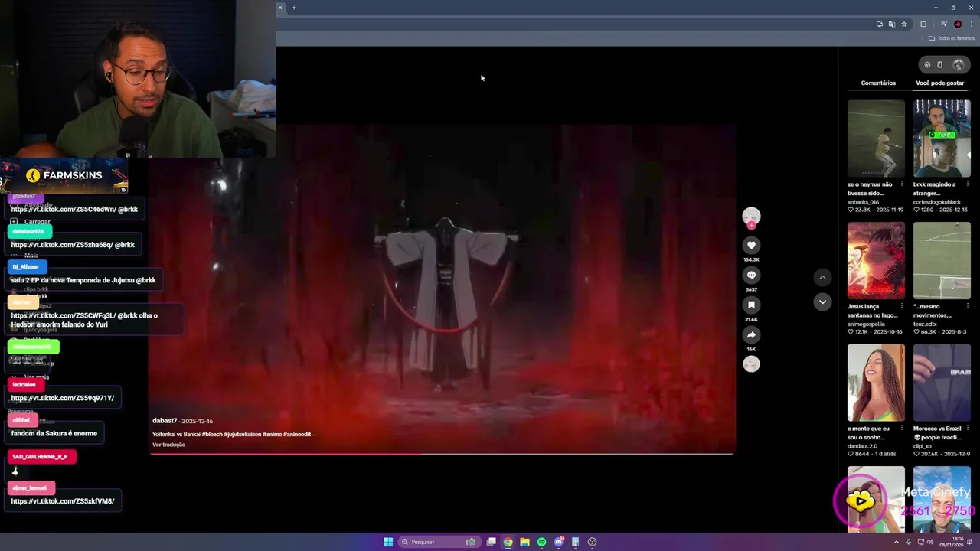Open Chrome extensions puzzle icon
Screen dimensions: 980x551
pos(923,24)
